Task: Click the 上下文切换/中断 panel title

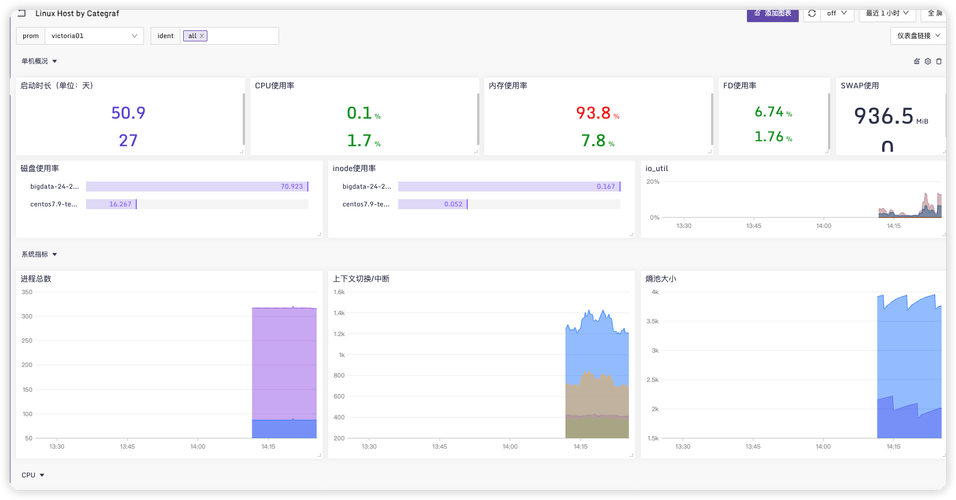Action: [361, 279]
